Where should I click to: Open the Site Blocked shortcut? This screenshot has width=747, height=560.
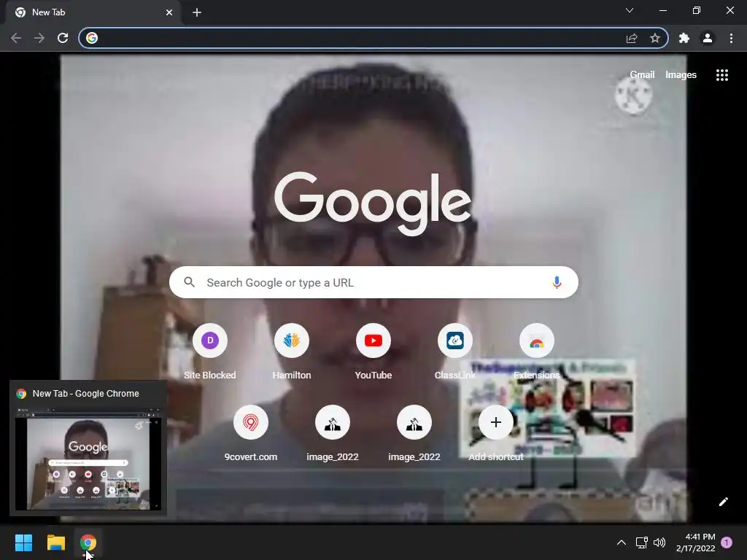click(x=210, y=351)
